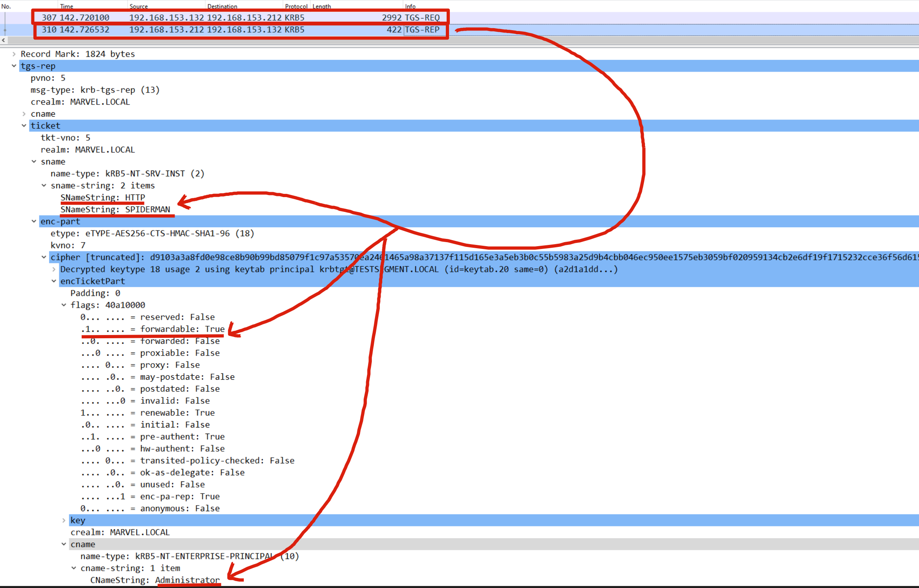Select the CNameString: Administrator entry
Viewport: 919px width, 588px height.
click(x=155, y=580)
